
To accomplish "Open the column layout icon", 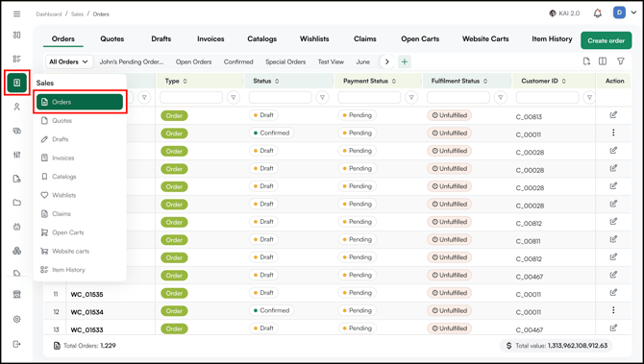I will point(603,61).
